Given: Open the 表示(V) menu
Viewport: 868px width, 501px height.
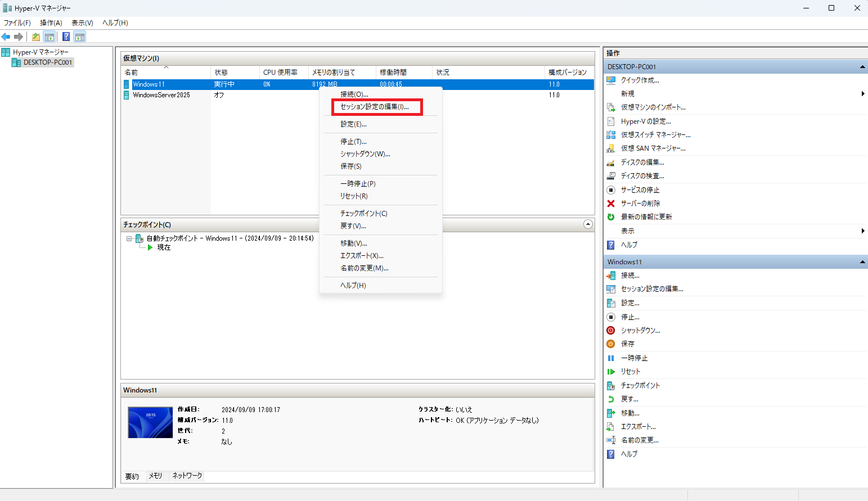Looking at the screenshot, I should coord(82,23).
